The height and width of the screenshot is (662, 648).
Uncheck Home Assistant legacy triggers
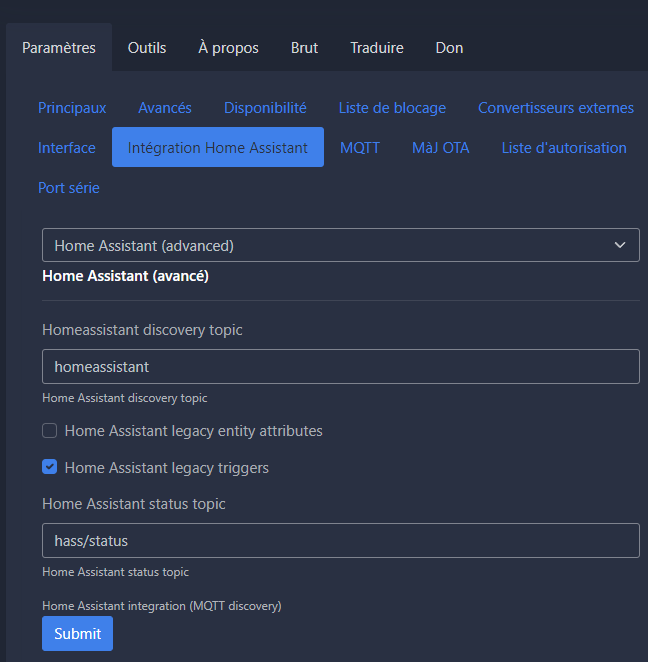(49, 467)
